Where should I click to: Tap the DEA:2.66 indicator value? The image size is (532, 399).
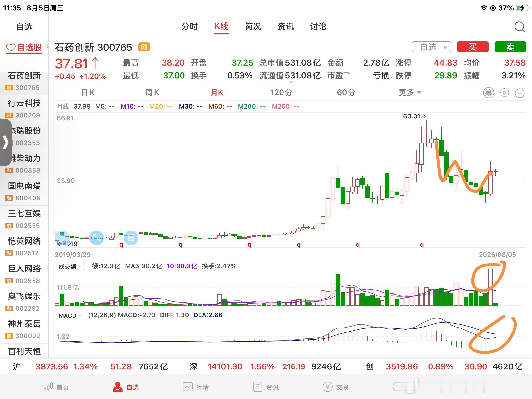pyautogui.click(x=208, y=315)
